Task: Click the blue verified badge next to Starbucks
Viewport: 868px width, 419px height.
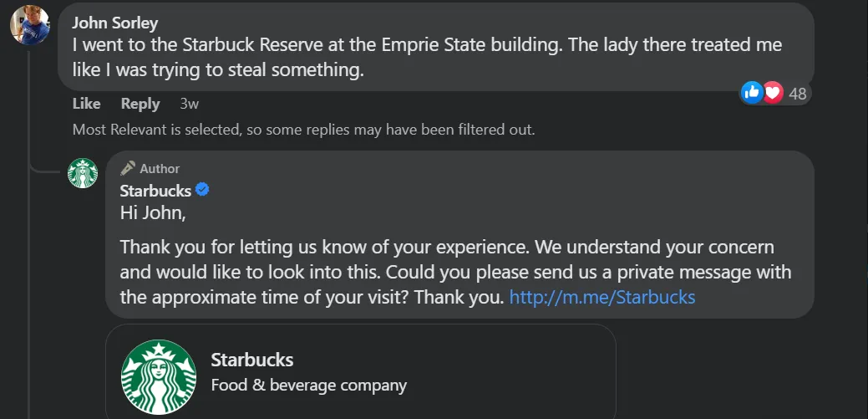Action: tap(202, 191)
